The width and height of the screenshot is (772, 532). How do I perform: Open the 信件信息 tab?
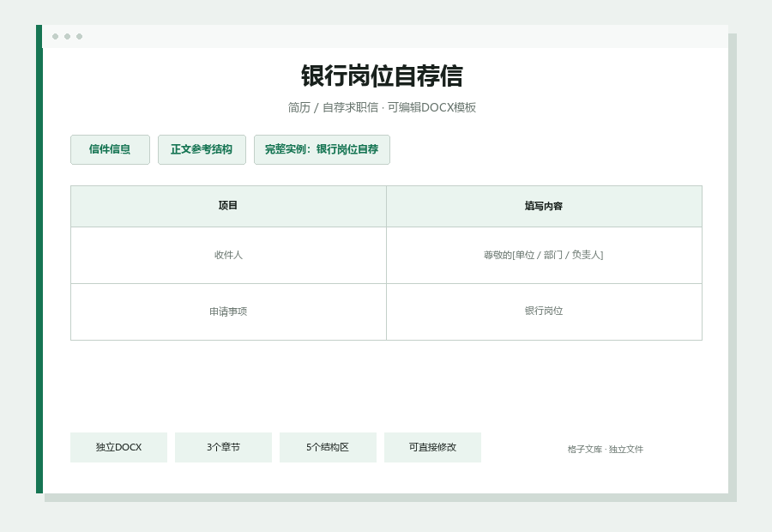click(110, 150)
